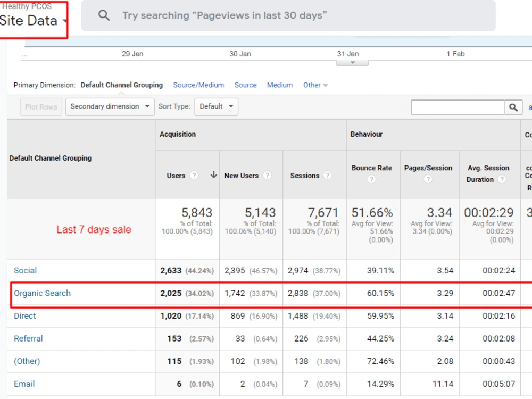Click overall bounce rate 51.66%
The image size is (532, 399).
(372, 213)
